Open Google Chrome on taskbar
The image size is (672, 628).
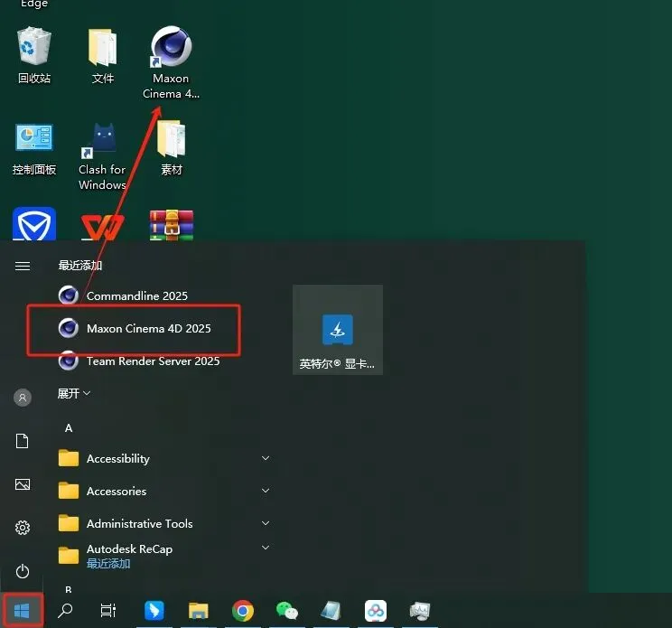click(x=243, y=611)
